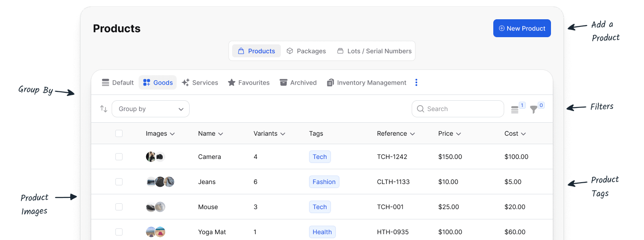
Task: Select the Goods view tab
Action: point(158,82)
